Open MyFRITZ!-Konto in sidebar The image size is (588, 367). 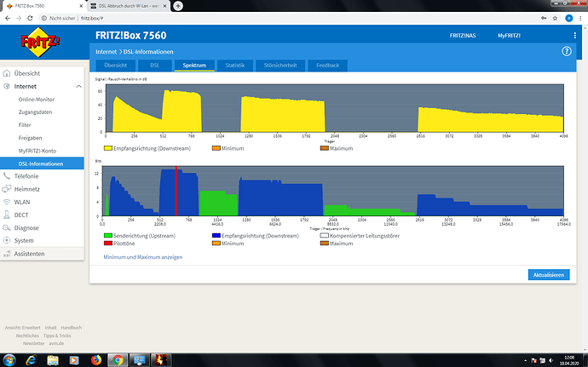click(37, 151)
